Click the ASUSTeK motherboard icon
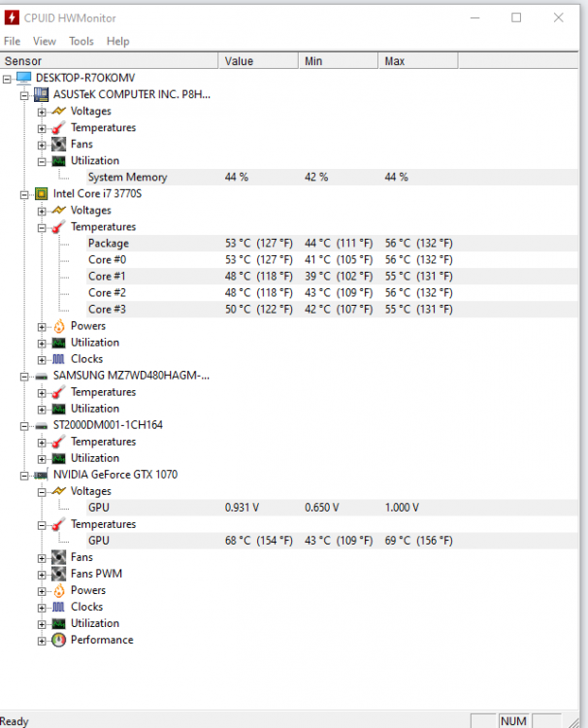The width and height of the screenshot is (588, 728). (42, 94)
